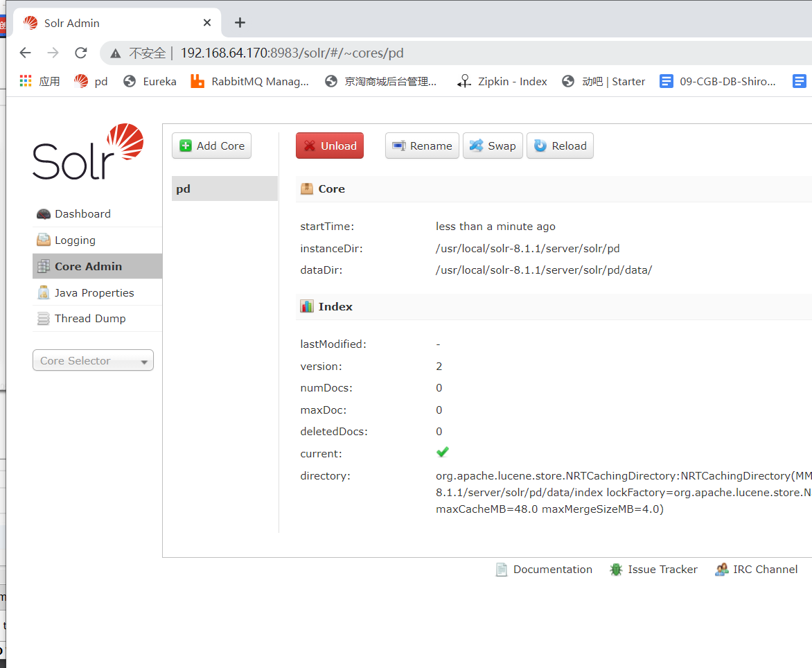Viewport: 812px width, 668px height.
Task: Expand the Core Selector dropdown
Action: point(94,360)
